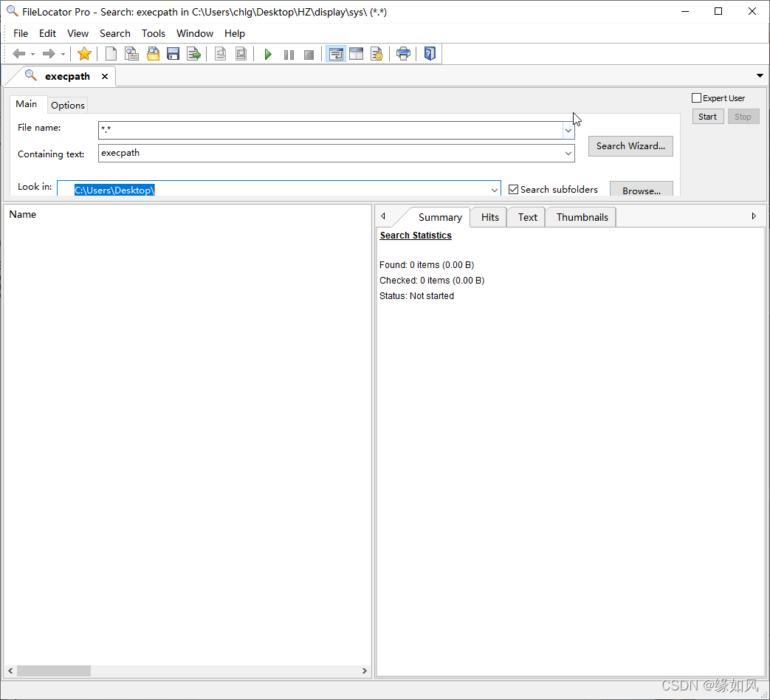770x700 pixels.
Task: Expand the Containing text dropdown
Action: pos(568,153)
